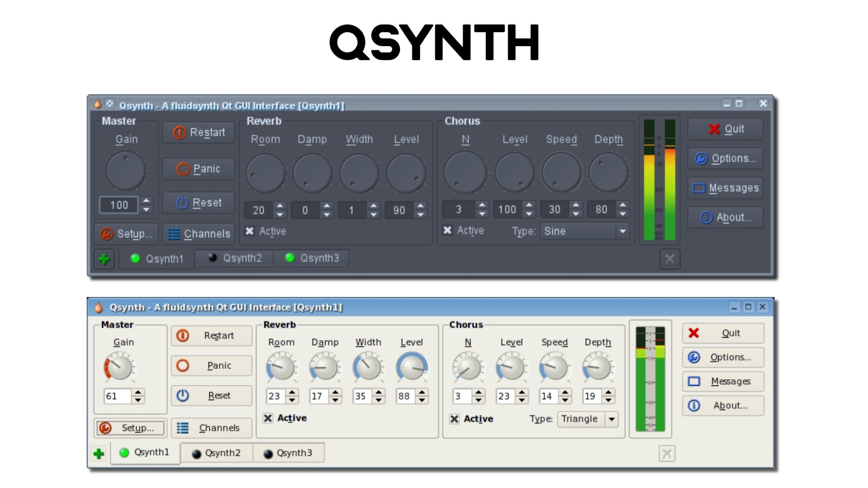The width and height of the screenshot is (868, 488).
Task: Click the flame app icon in light window title bar
Action: tap(99, 308)
